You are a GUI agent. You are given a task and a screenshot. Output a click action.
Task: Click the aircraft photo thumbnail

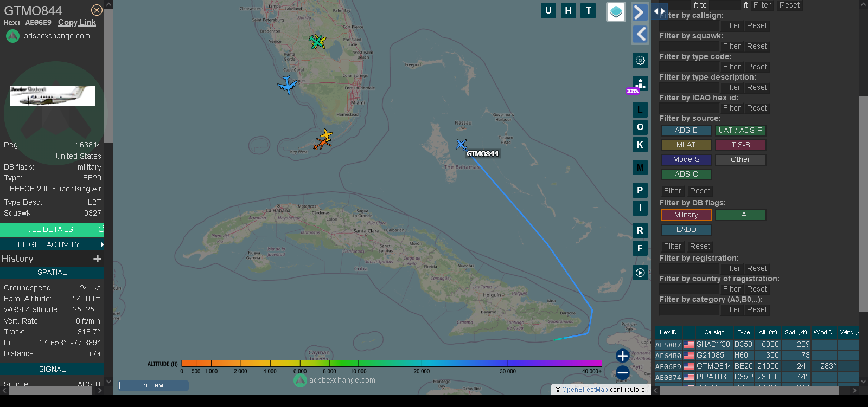53,95
